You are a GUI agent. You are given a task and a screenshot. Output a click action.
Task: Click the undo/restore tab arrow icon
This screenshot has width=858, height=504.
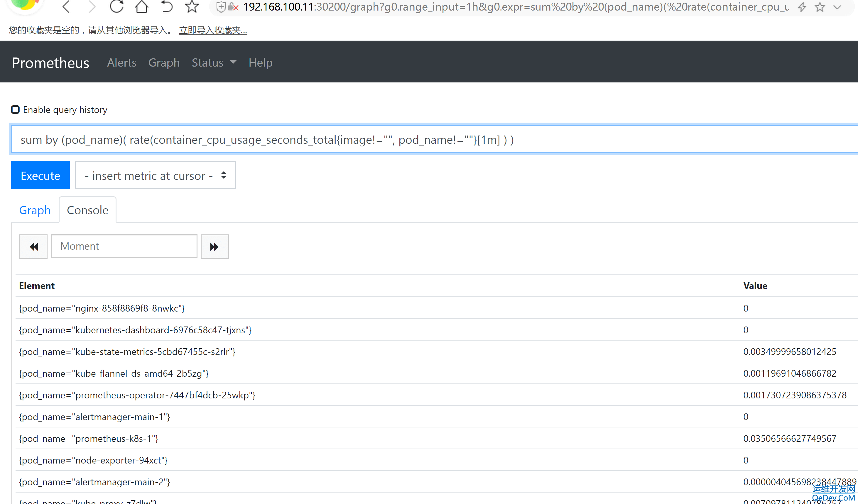coord(166,6)
